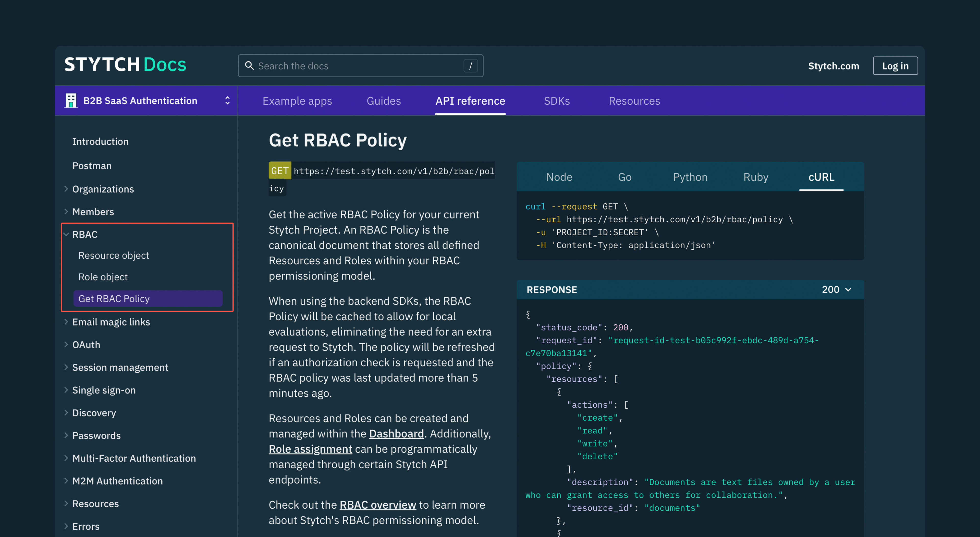Expand the Members section chevron
Image resolution: width=980 pixels, height=537 pixels.
(66, 212)
